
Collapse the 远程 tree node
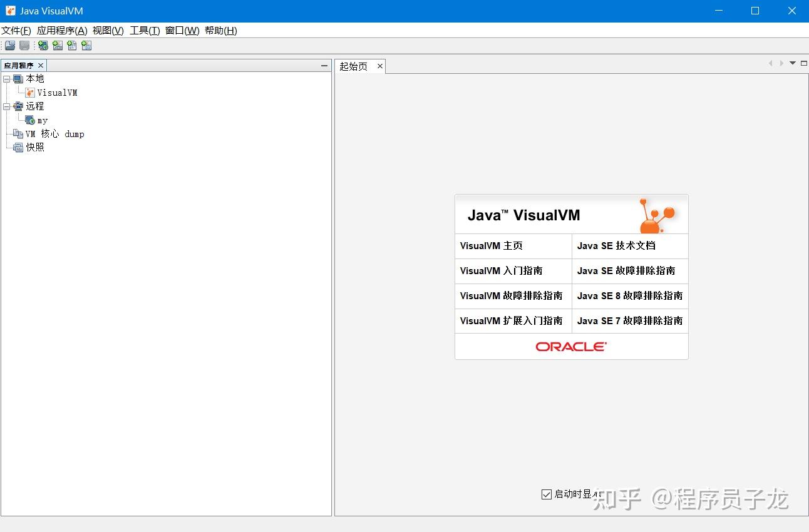coord(6,106)
